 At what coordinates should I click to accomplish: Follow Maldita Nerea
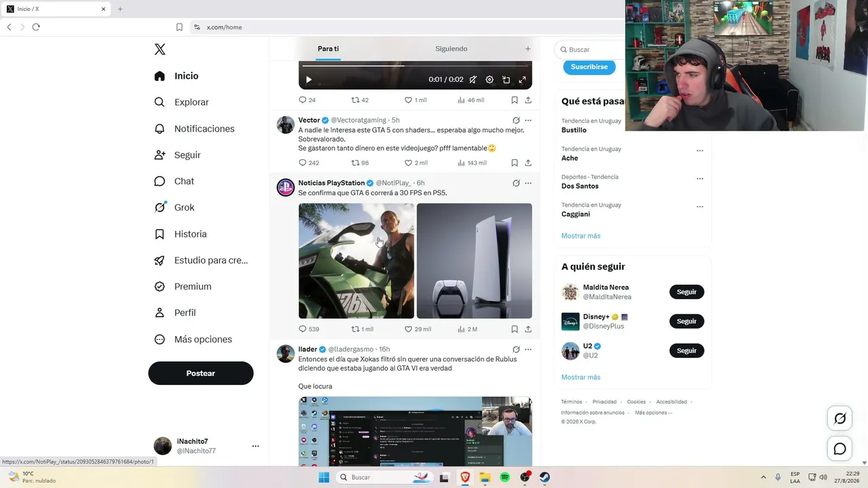coord(687,292)
